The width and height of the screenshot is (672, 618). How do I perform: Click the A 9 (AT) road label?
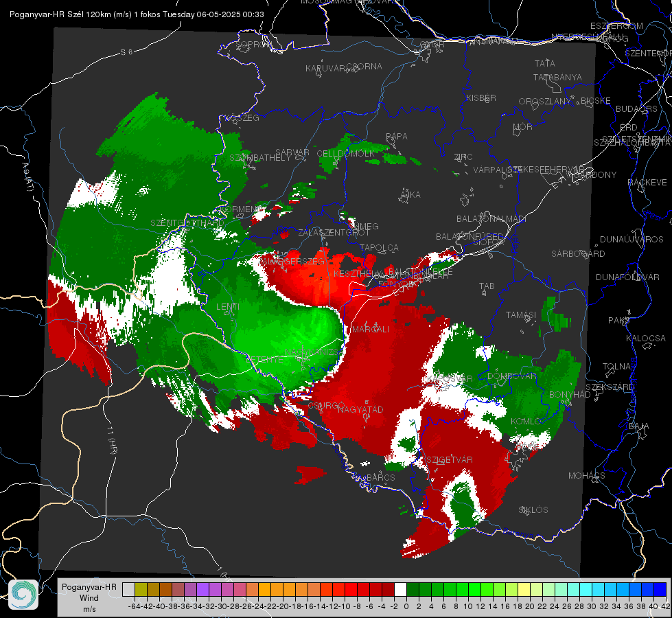click(x=27, y=176)
